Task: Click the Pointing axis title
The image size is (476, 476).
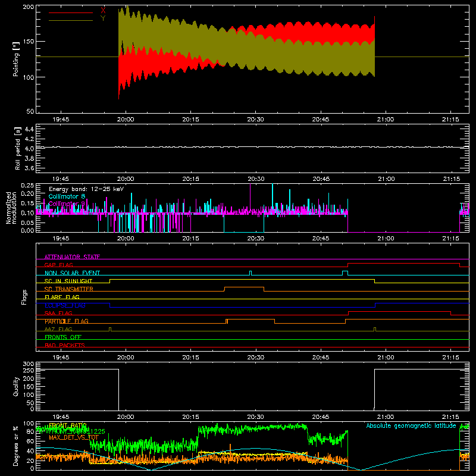Action: click(x=16, y=59)
